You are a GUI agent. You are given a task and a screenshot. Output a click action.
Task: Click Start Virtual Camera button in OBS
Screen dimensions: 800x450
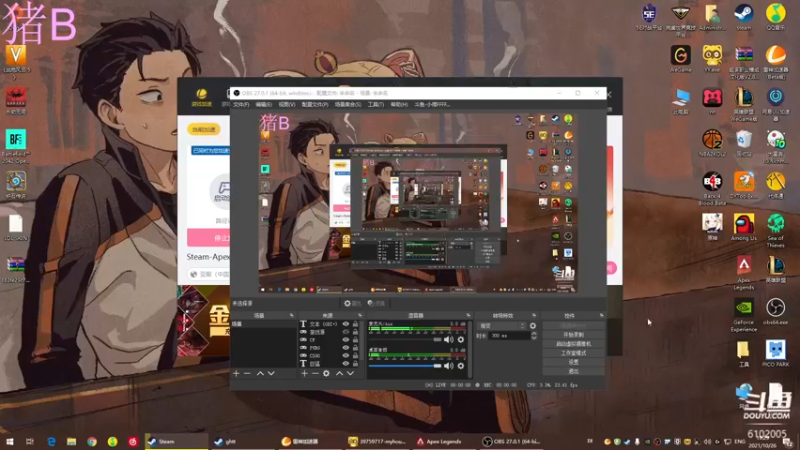pyautogui.click(x=573, y=344)
